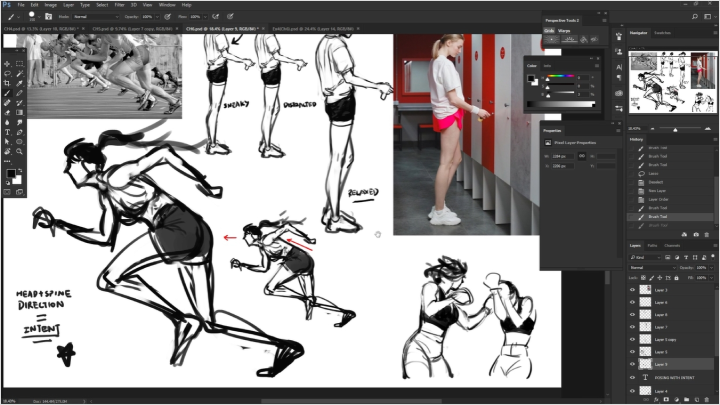Toggle the brush settings panel icon

click(48, 17)
